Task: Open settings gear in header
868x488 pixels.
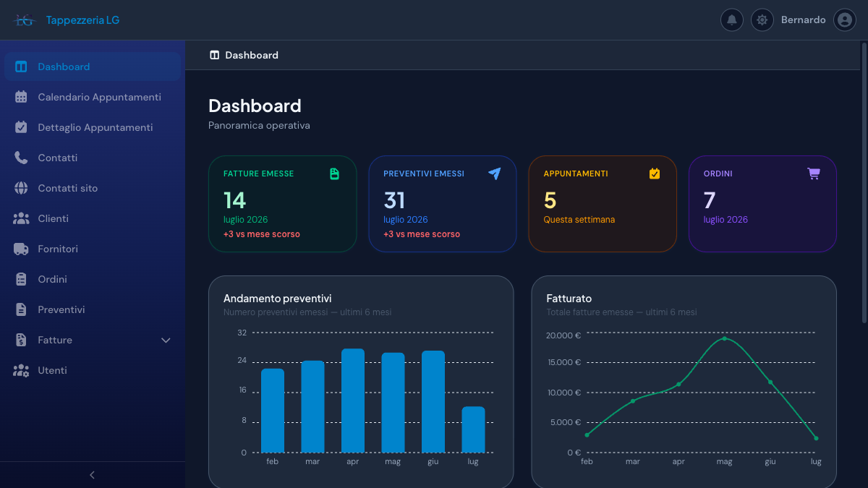Action: 762,20
